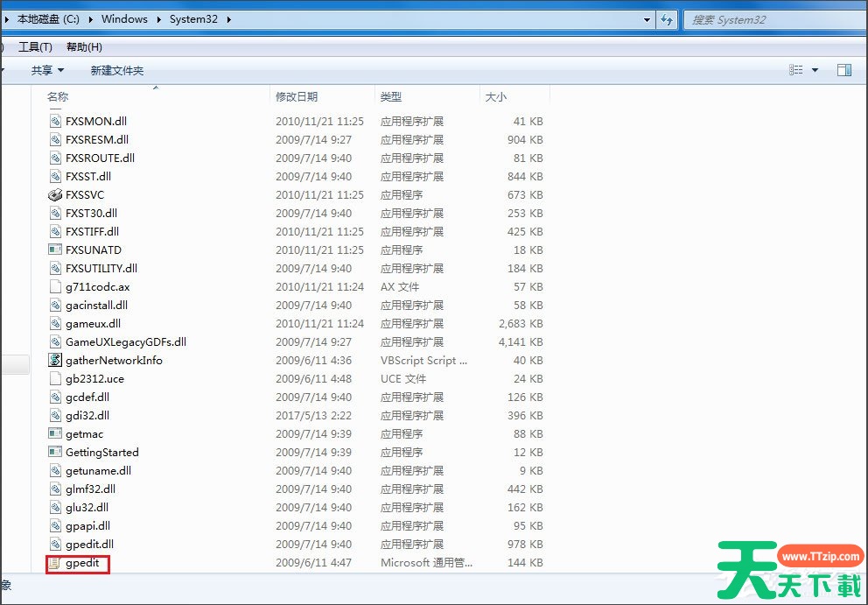Click the FXSUNATD application icon

click(54, 250)
